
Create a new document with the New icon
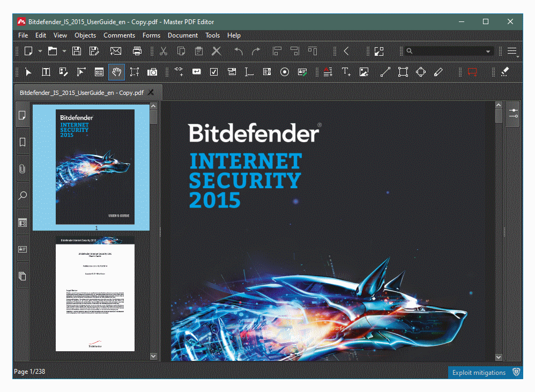[28, 51]
